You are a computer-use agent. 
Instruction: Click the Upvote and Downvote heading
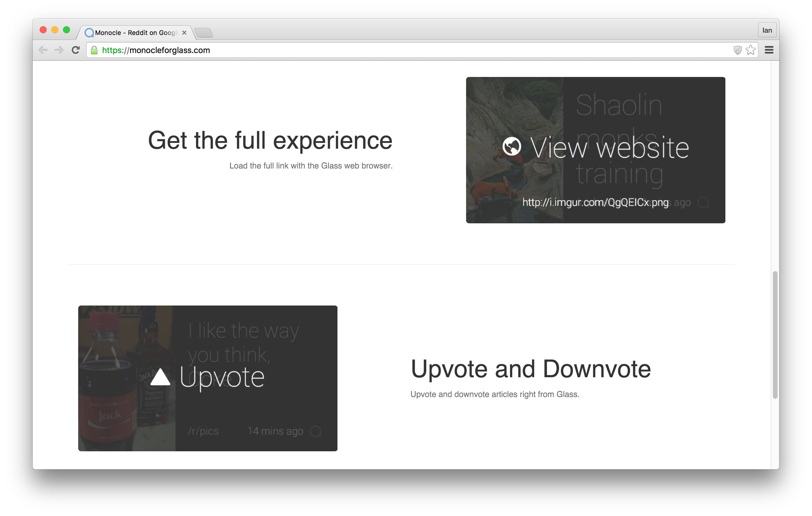pos(531,369)
